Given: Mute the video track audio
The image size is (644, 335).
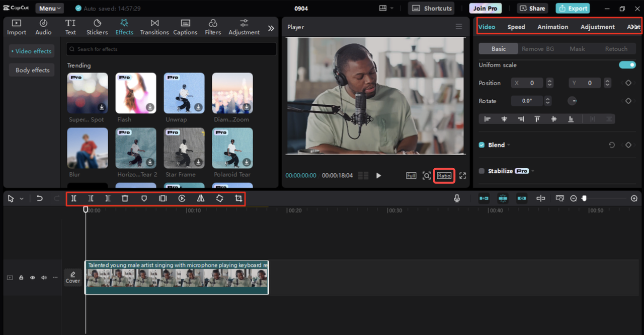Looking at the screenshot, I should 44,278.
